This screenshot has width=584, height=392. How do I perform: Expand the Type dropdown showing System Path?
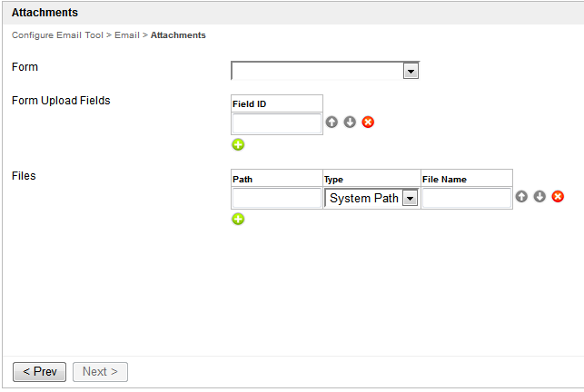(410, 198)
